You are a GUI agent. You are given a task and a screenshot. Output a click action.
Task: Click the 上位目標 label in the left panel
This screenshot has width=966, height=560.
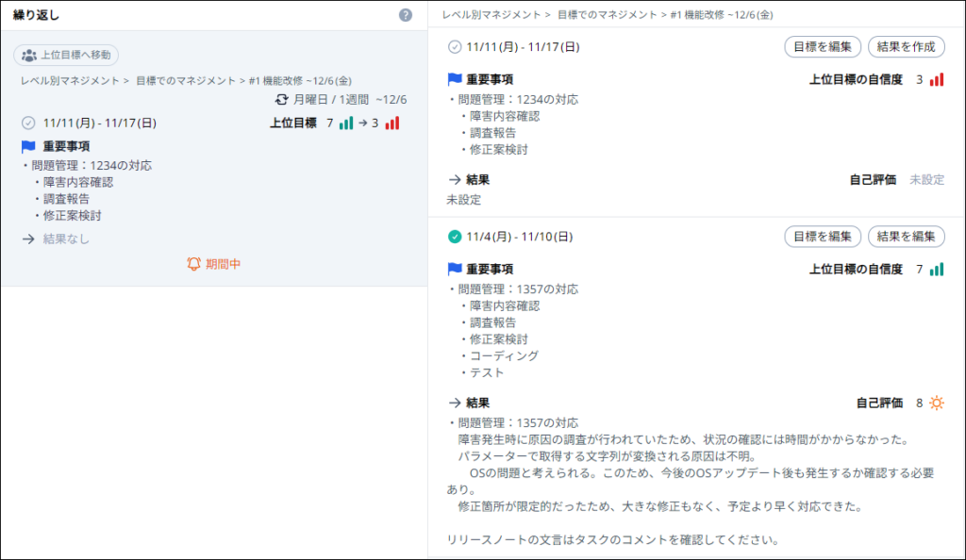[293, 124]
